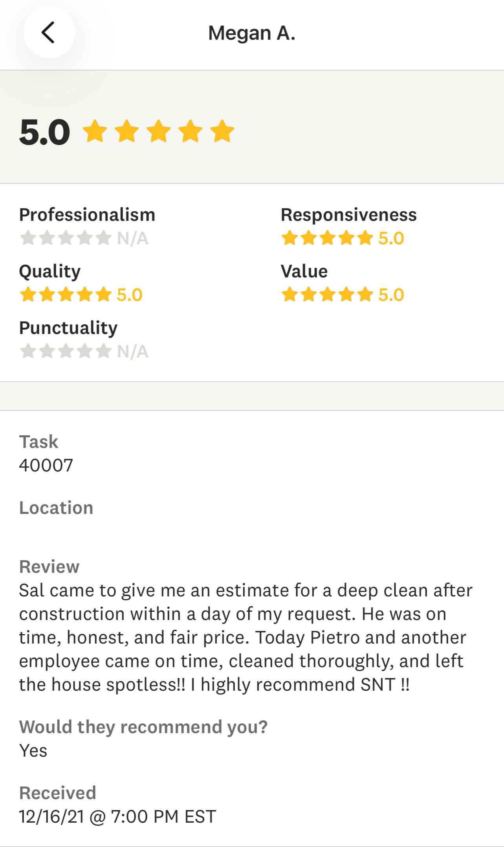
Task: Click the Value category label
Action: [x=304, y=271]
